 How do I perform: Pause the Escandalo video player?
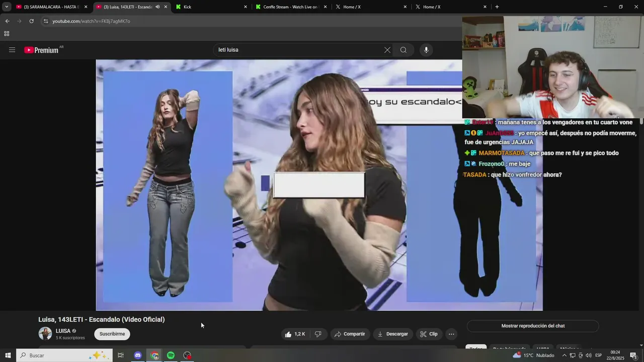click(x=319, y=185)
